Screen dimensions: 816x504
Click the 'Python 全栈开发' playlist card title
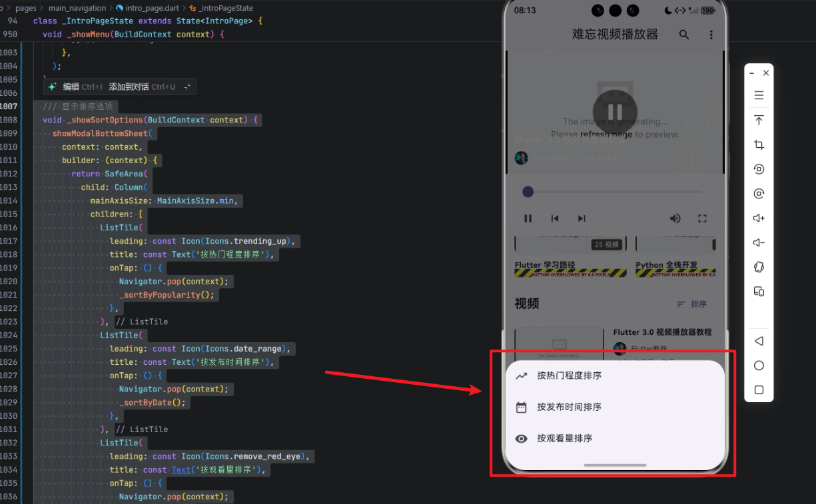(666, 265)
